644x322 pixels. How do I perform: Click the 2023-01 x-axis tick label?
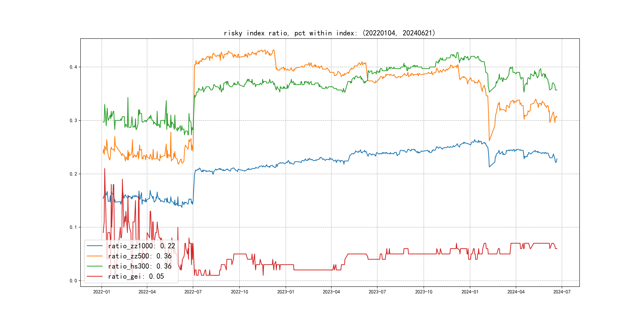pyautogui.click(x=285, y=292)
